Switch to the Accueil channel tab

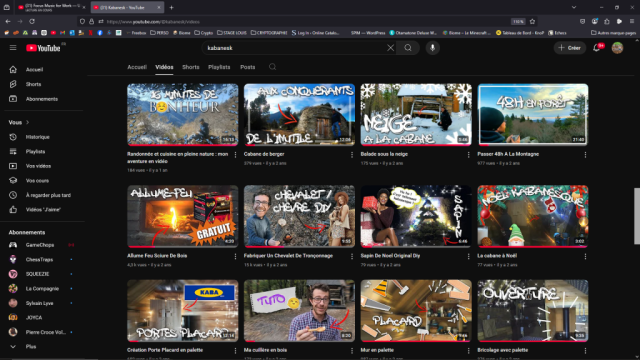[x=137, y=67]
